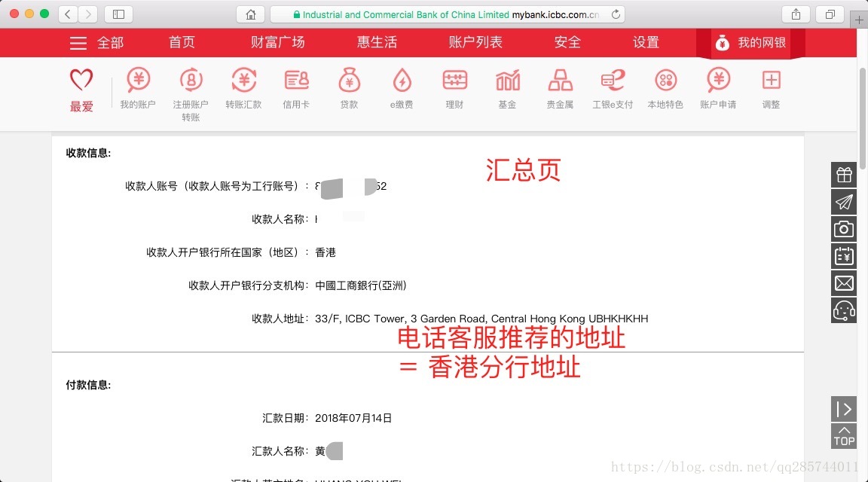Viewport: 868px width, 482px height.
Task: Open 设置 settings menu item
Action: click(x=646, y=43)
